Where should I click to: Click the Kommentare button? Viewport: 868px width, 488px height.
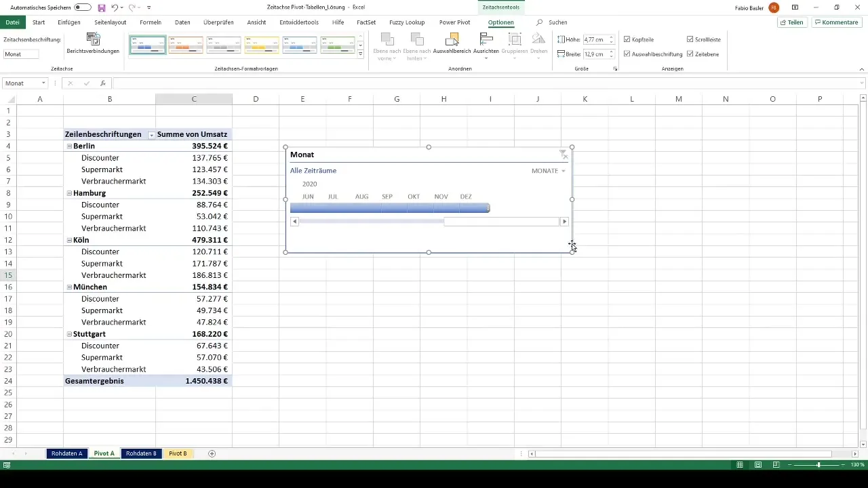tap(836, 22)
